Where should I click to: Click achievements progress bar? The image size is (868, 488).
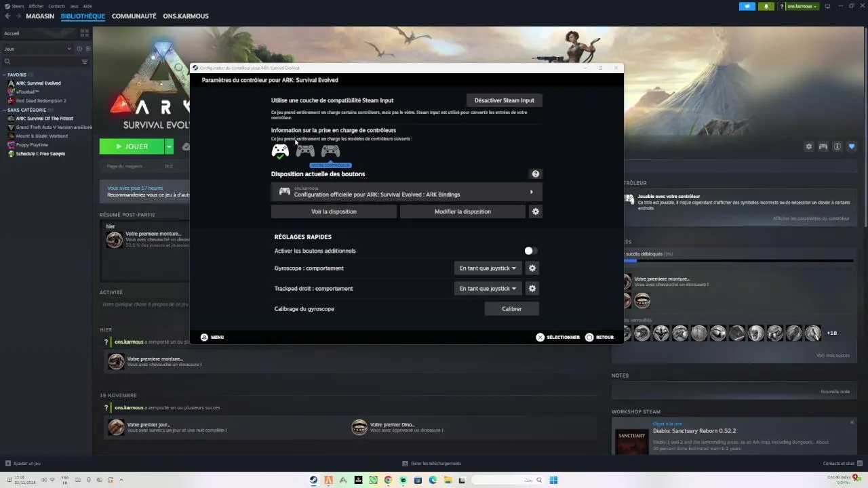click(x=738, y=261)
